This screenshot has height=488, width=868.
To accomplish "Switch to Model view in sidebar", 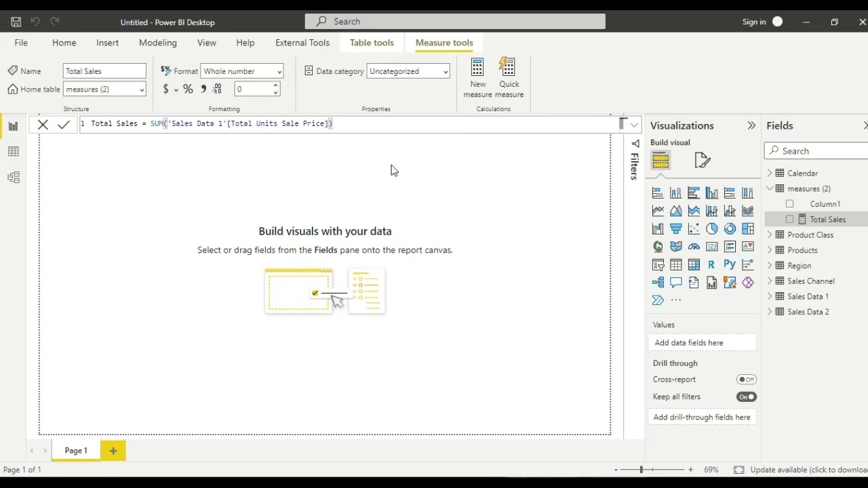I will (13, 178).
